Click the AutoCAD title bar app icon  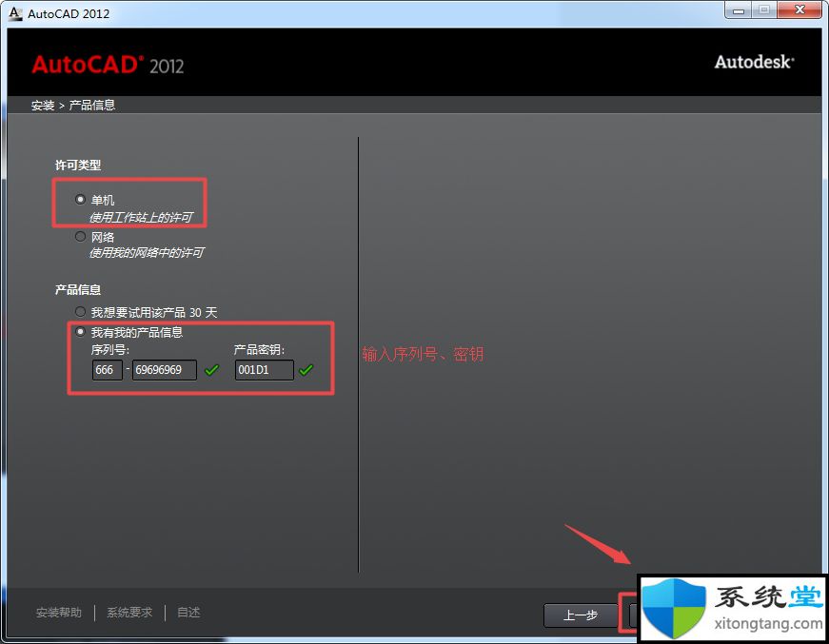[x=15, y=13]
